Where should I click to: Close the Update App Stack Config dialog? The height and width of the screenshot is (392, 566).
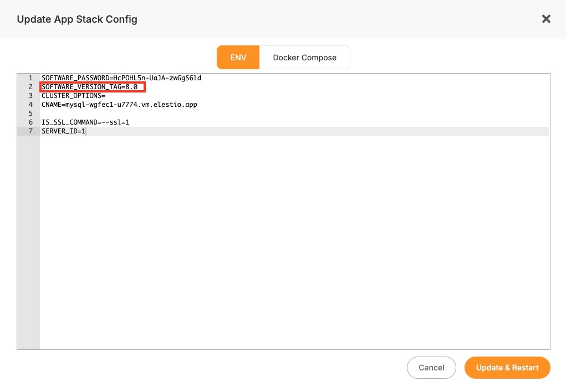point(546,19)
